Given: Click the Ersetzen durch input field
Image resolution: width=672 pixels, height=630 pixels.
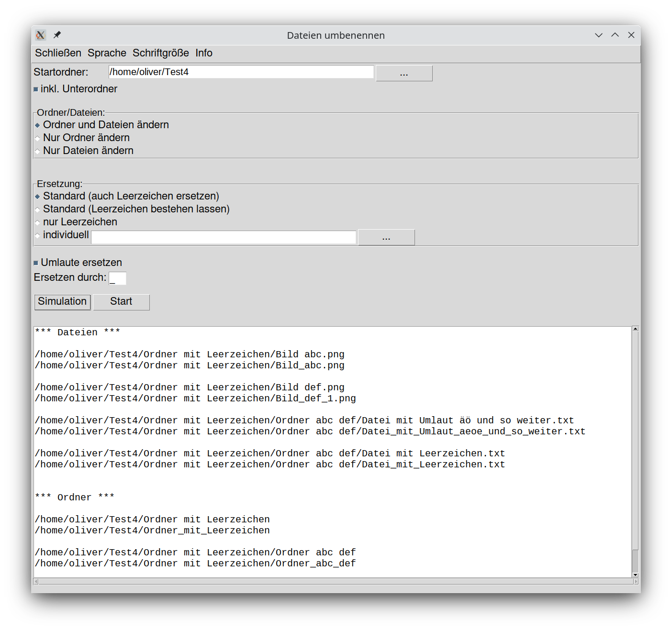Looking at the screenshot, I should tap(117, 278).
